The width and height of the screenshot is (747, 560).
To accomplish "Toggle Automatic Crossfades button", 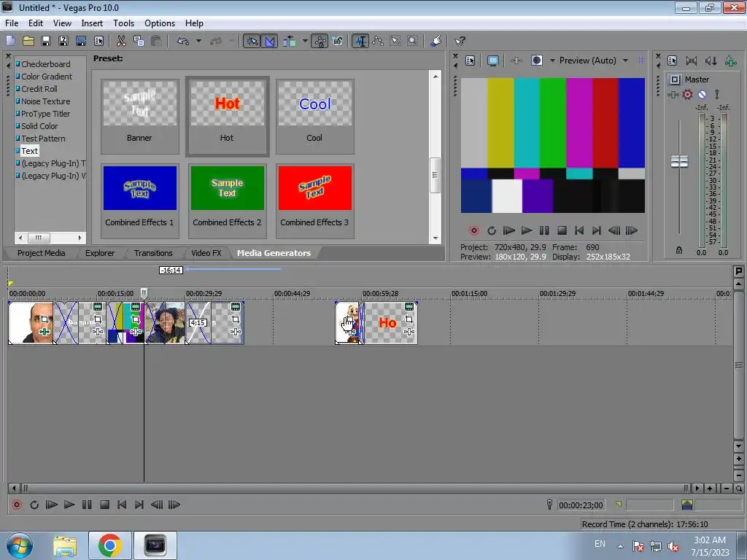I will pyautogui.click(x=270, y=41).
